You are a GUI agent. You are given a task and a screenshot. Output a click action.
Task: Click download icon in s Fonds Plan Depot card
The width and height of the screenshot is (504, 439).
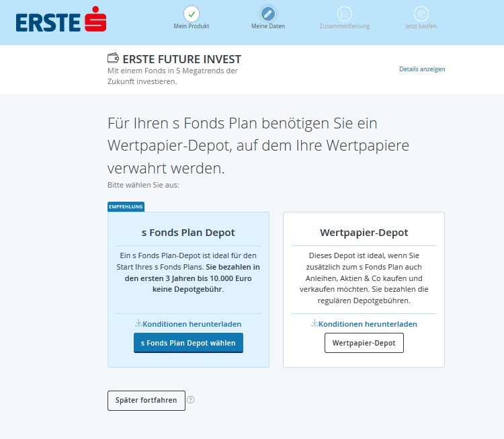click(138, 323)
